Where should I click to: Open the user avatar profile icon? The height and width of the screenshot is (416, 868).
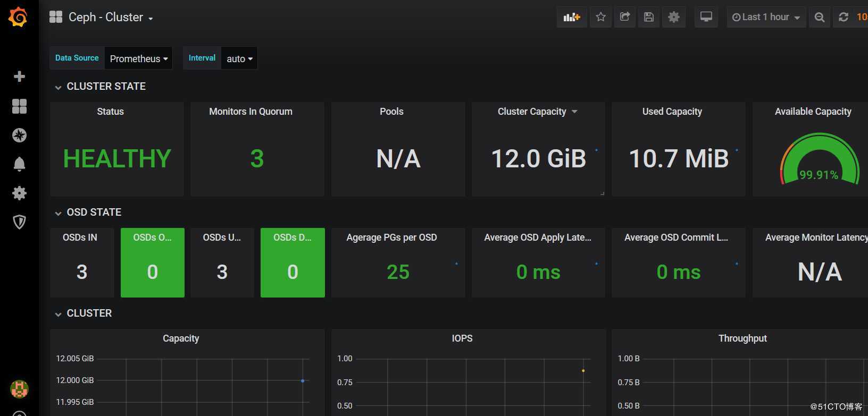pyautogui.click(x=19, y=389)
